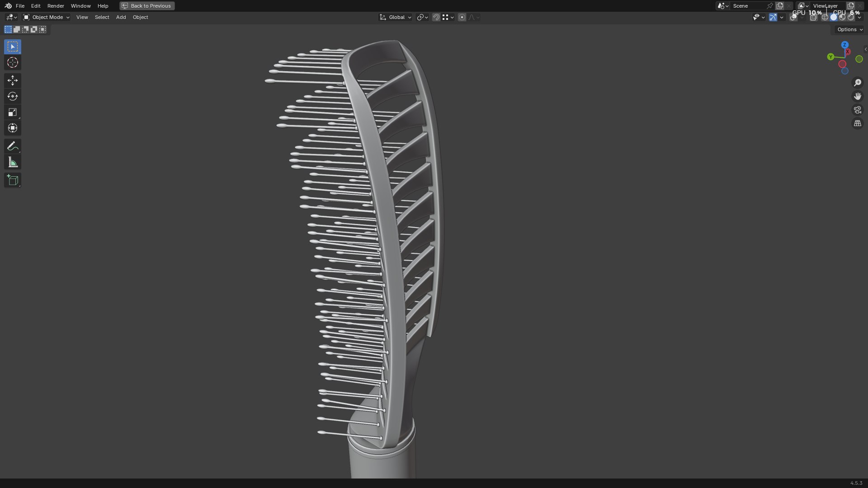Screen dimensions: 868x488
Task: Select the Cursor tool
Action: (x=13, y=62)
